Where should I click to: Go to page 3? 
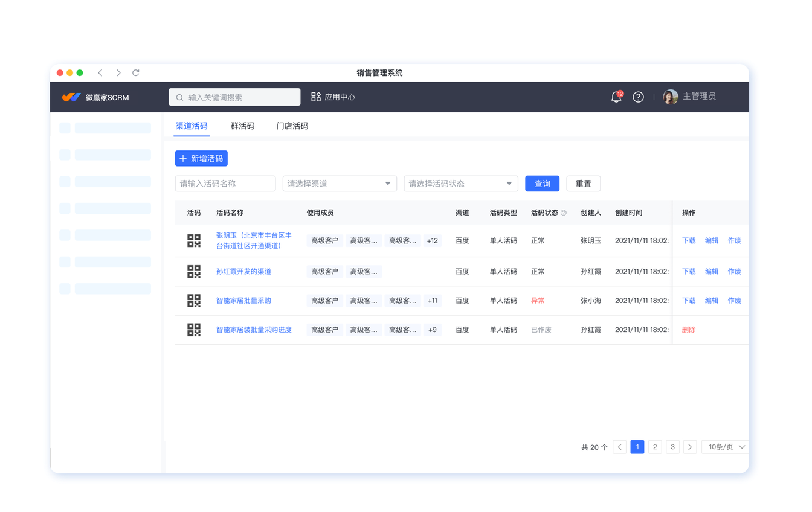pos(672,447)
